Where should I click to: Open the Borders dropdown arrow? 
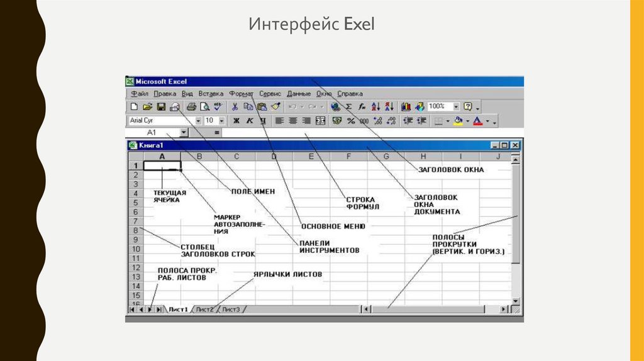tap(448, 121)
